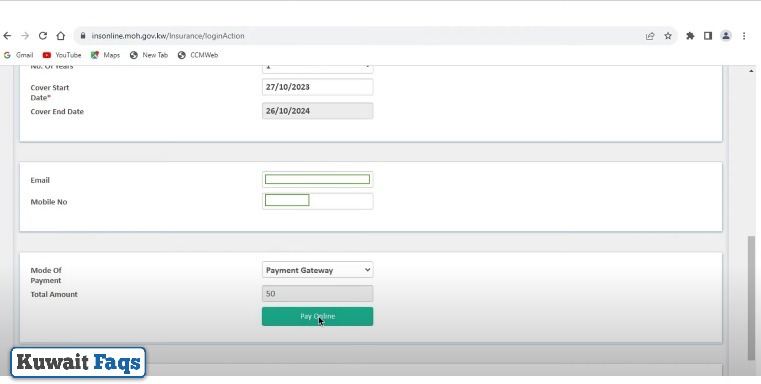Click the Total Amount label
Viewport: 761px width, 384px height.
[x=54, y=294]
